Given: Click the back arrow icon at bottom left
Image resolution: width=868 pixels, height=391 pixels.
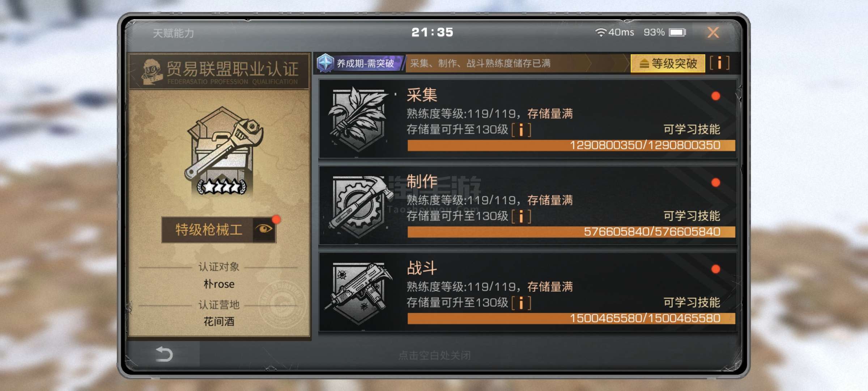Looking at the screenshot, I should pos(164,354).
